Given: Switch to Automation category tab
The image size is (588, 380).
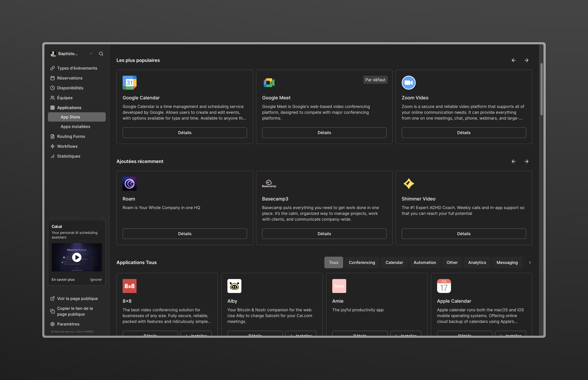Looking at the screenshot, I should tap(425, 262).
